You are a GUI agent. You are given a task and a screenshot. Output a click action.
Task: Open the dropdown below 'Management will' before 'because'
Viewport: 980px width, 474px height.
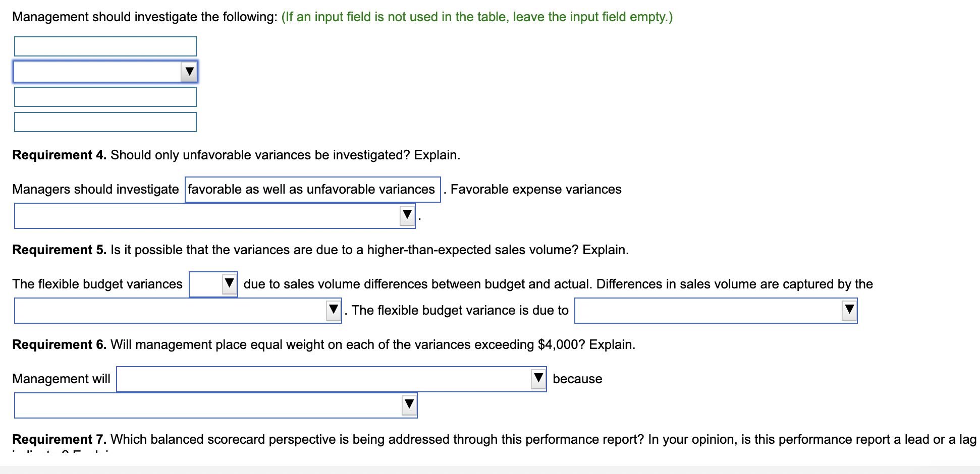point(409,405)
